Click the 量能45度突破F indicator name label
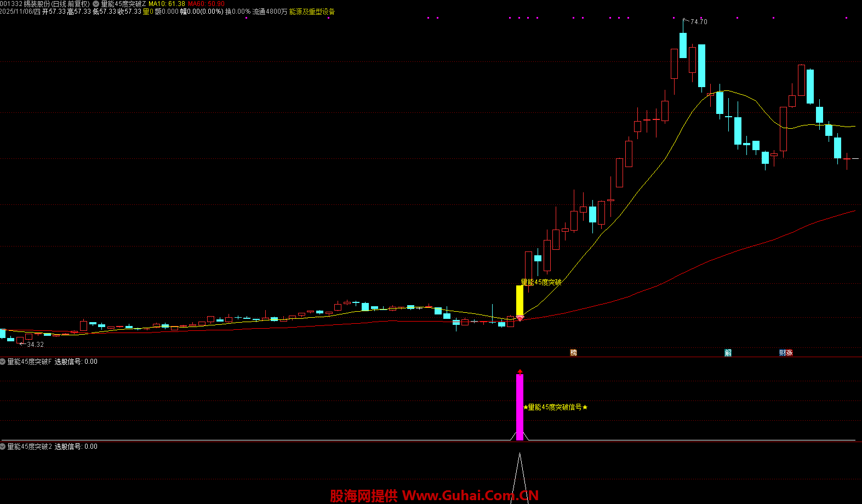Screen dimensions: 862x504 pos(29,362)
